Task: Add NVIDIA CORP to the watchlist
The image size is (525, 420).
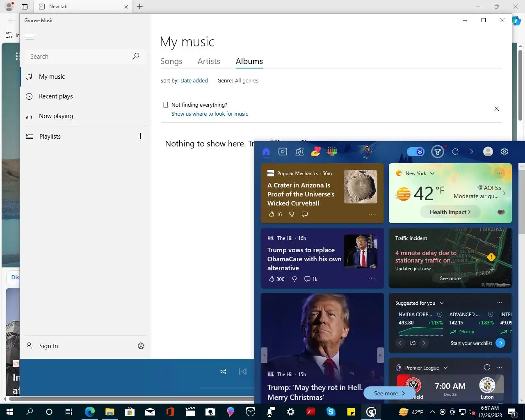Action: [440, 314]
